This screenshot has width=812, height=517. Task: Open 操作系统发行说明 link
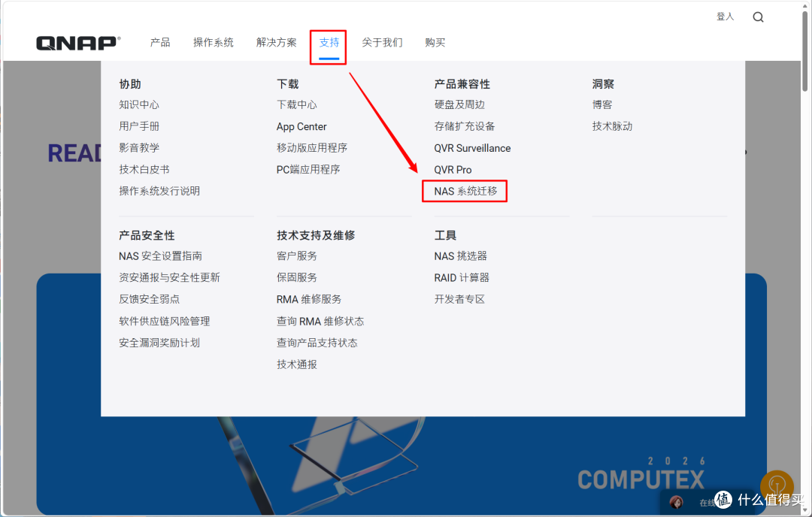tap(159, 191)
